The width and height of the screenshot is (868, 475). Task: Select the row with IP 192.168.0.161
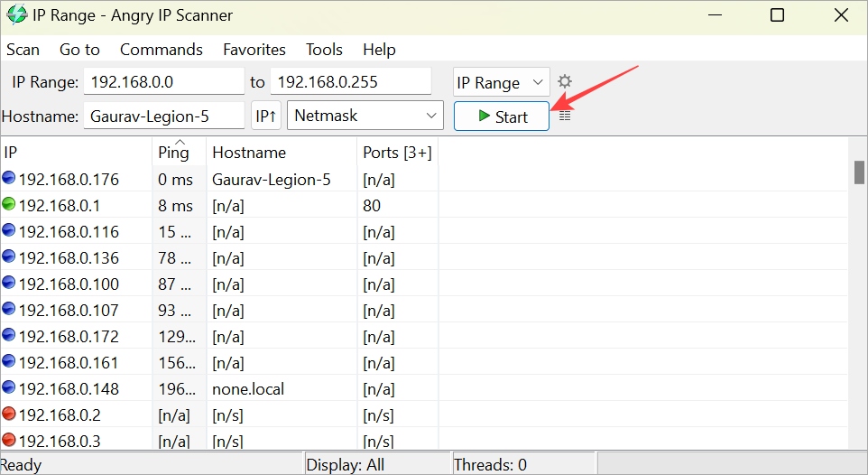point(424,362)
